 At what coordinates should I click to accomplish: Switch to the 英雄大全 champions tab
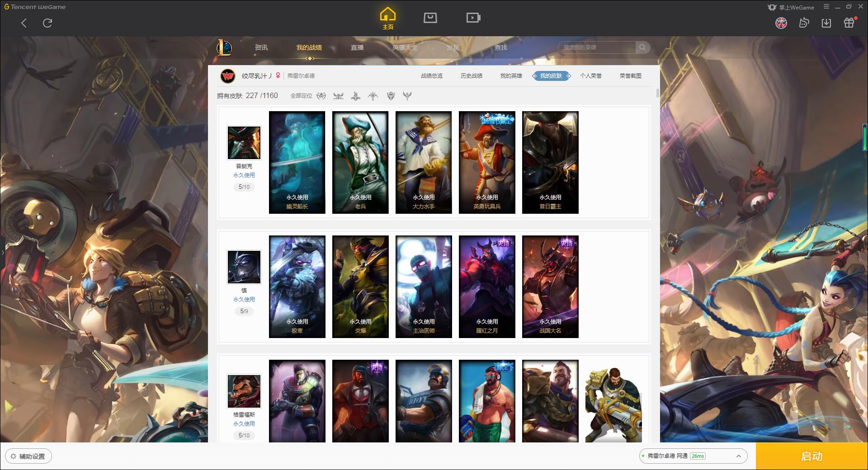[405, 47]
